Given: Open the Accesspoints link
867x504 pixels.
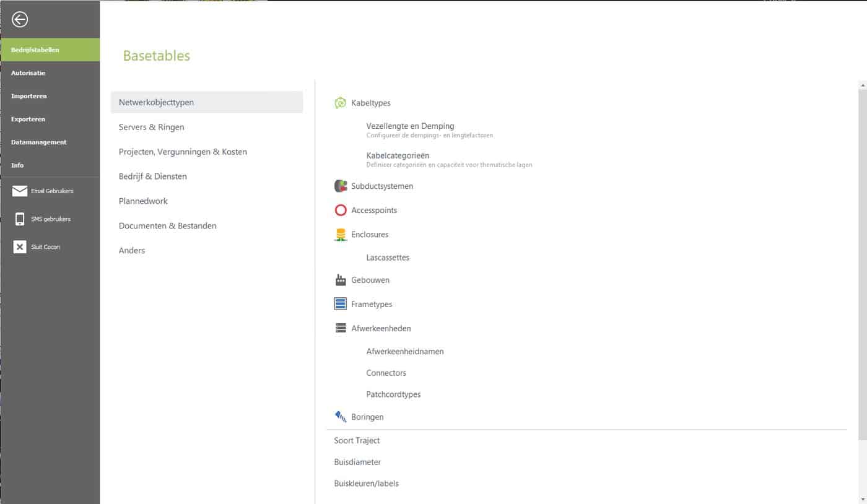Looking at the screenshot, I should tap(374, 211).
